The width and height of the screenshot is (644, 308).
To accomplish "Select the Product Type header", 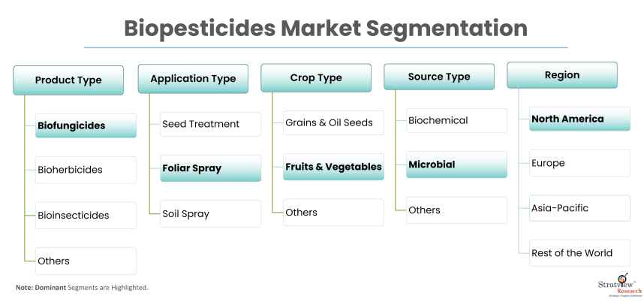I will pyautogui.click(x=68, y=80).
